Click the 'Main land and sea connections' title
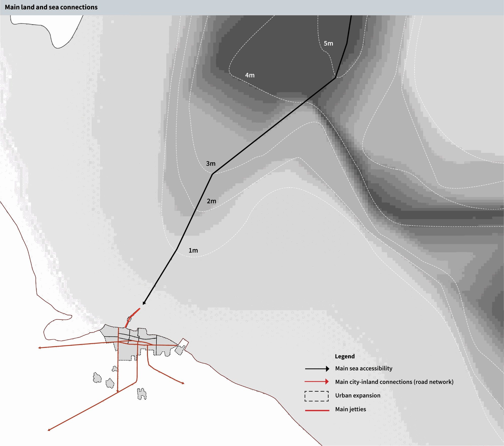Image resolution: width=504 pixels, height=446 pixels. [x=51, y=7]
